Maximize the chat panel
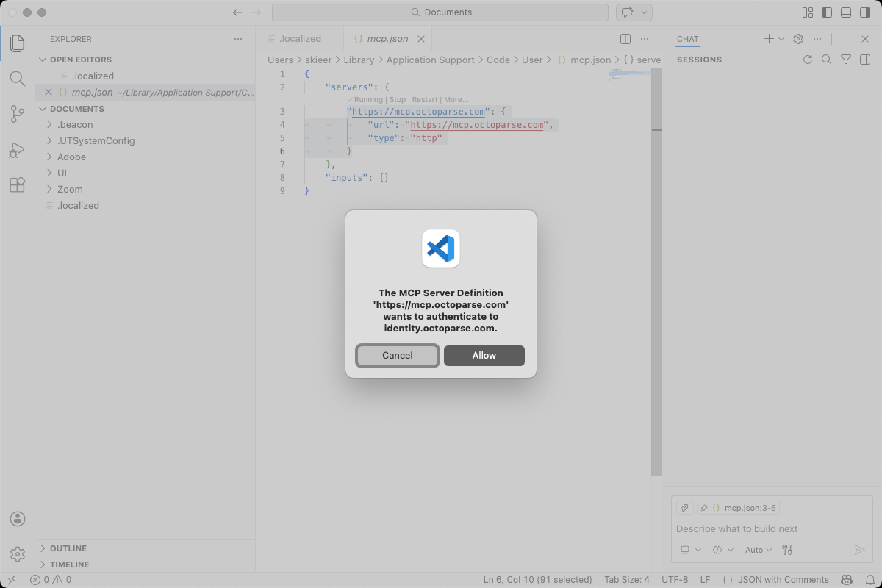The image size is (882, 588). click(846, 39)
